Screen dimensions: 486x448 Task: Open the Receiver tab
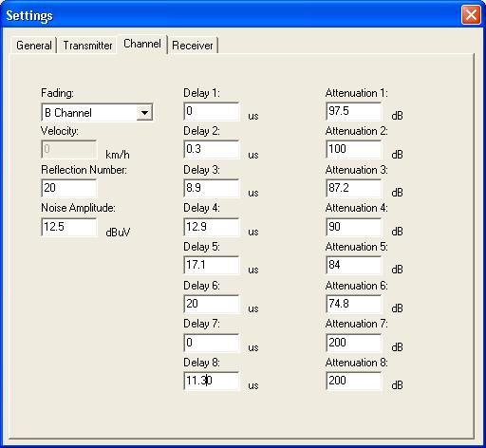(x=193, y=46)
